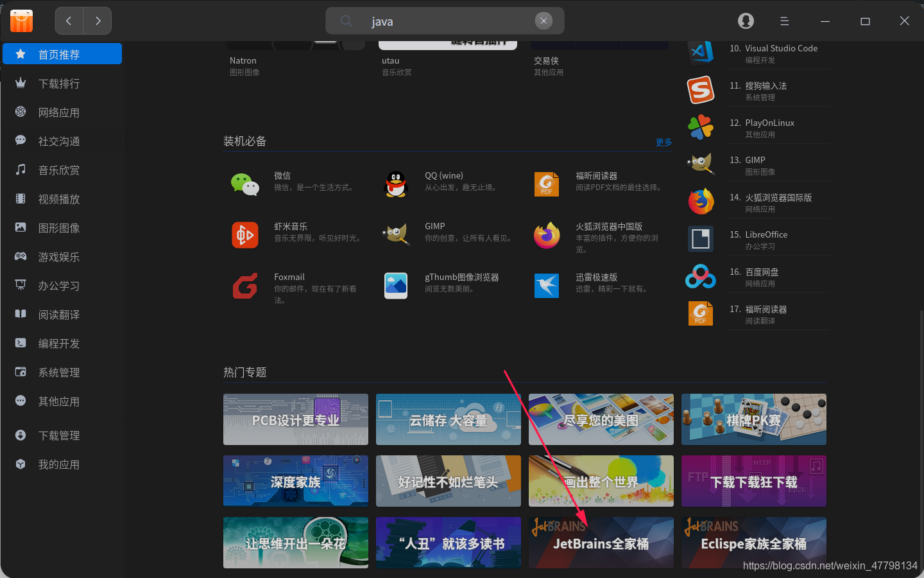Open GIMP icon in 装机必备 section

click(396, 235)
